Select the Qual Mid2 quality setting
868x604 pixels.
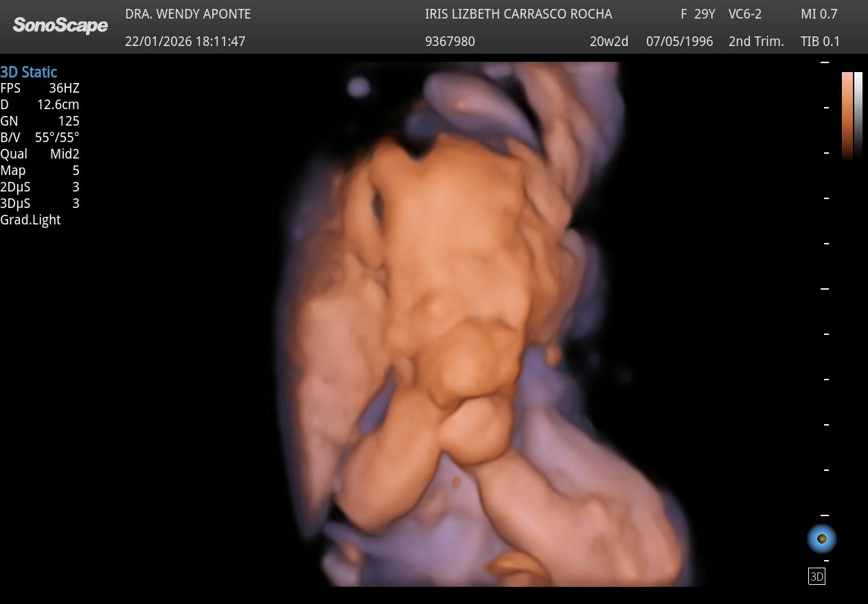[40, 154]
